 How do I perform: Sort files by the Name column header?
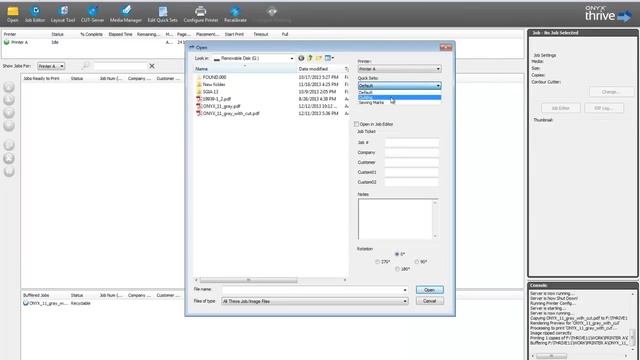[245, 69]
